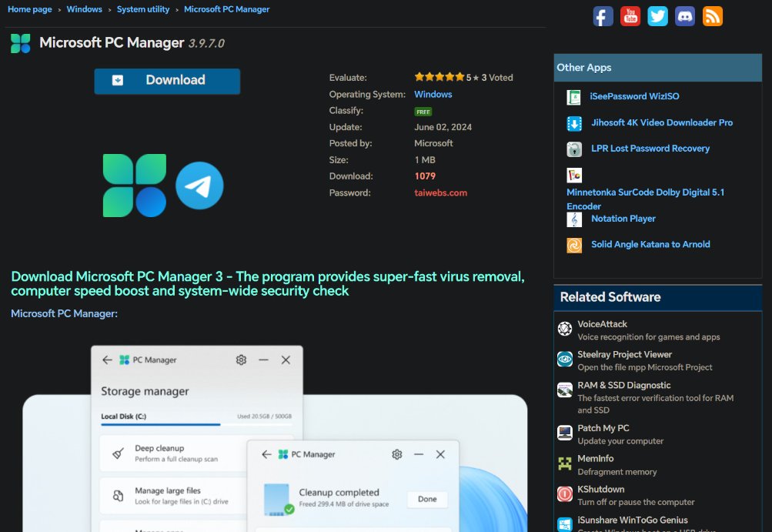Go to Home page breadcrumb
Screen dimensions: 772x532
[29, 9]
